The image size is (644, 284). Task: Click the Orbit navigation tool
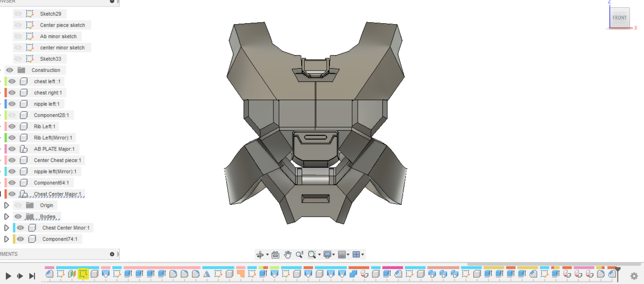coord(260,254)
